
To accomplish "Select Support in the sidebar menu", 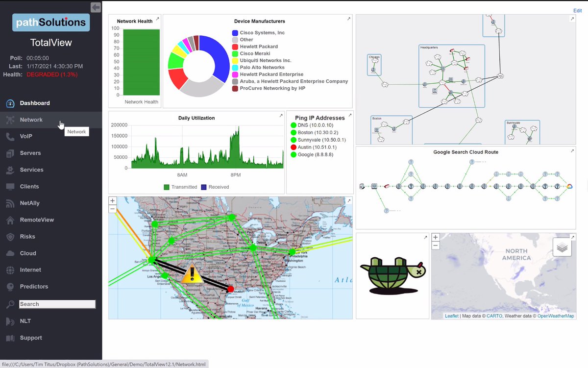I will 31,338.
